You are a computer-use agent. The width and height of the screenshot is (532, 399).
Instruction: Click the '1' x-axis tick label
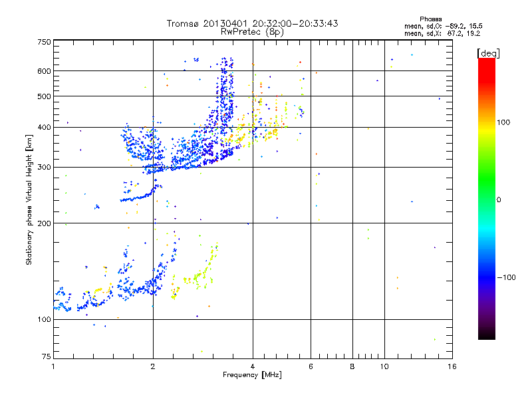click(53, 366)
